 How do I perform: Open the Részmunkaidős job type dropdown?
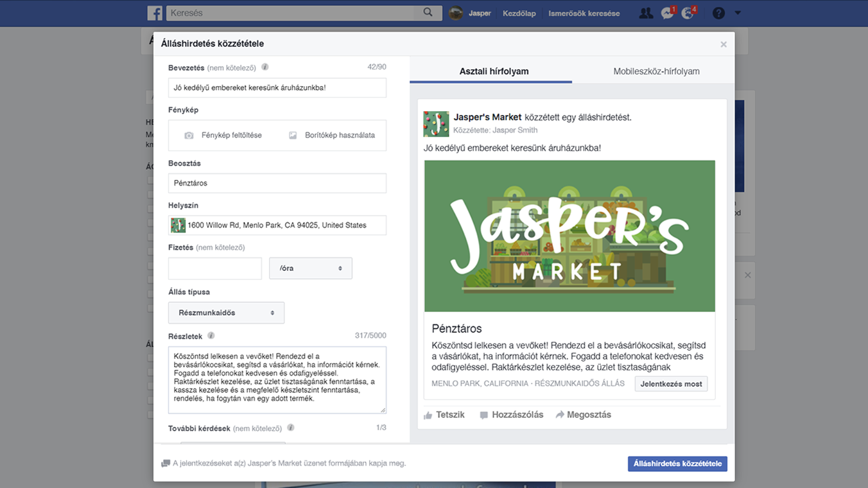click(x=226, y=313)
